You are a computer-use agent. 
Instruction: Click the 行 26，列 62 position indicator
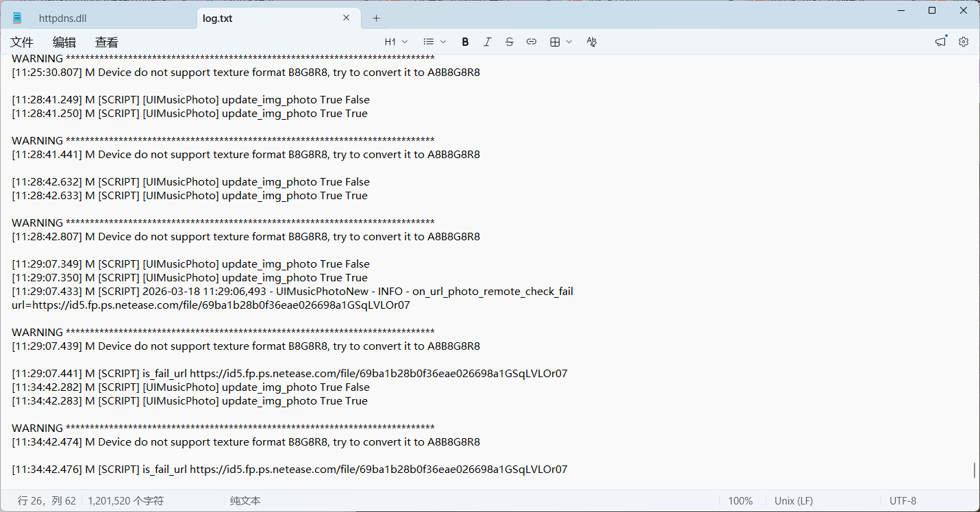(x=47, y=501)
